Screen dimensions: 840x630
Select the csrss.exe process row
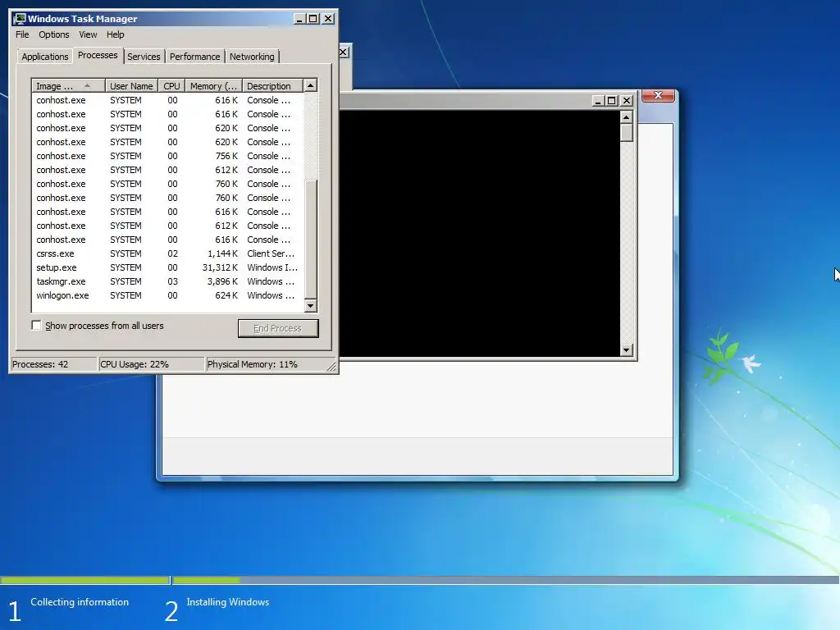click(x=167, y=253)
